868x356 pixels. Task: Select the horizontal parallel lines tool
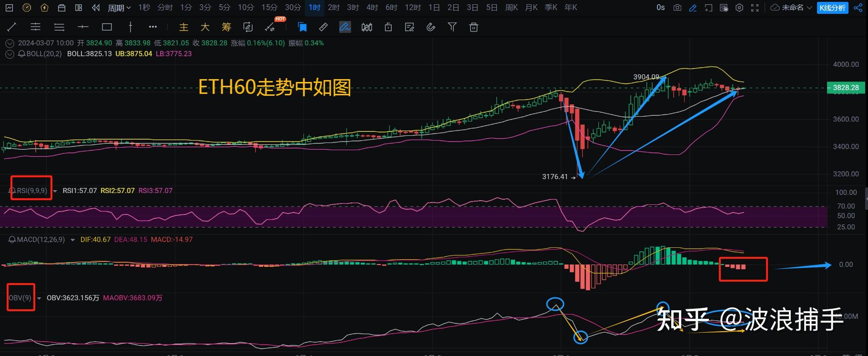pyautogui.click(x=35, y=27)
